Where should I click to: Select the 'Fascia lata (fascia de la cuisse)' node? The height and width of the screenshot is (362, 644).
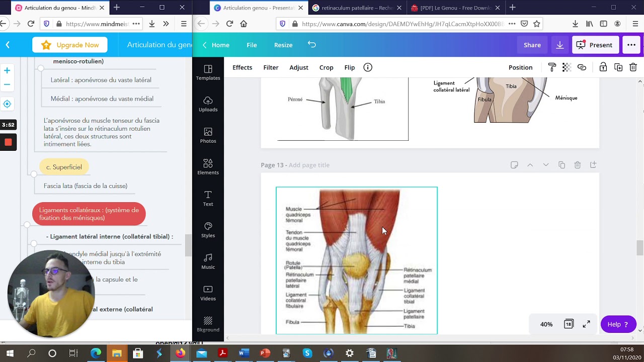[x=86, y=186]
